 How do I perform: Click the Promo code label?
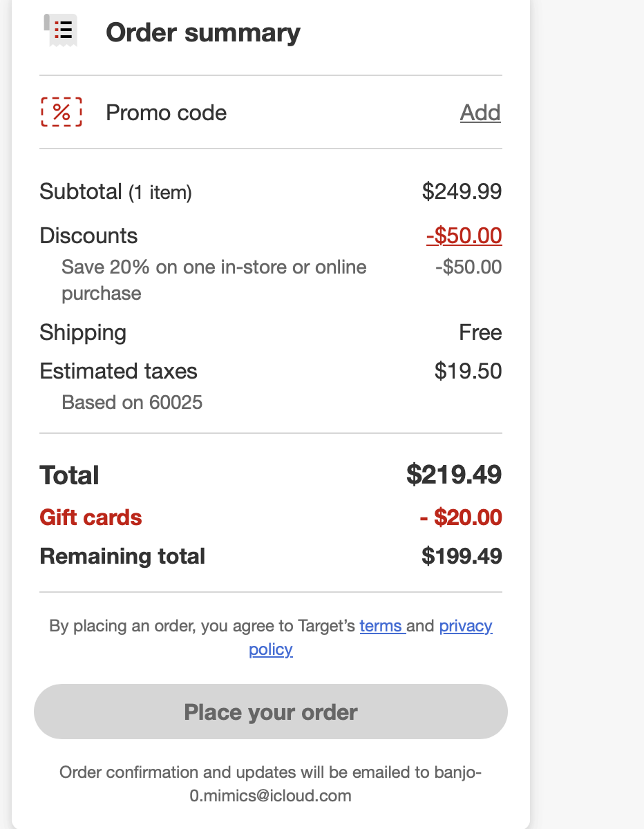tap(166, 113)
